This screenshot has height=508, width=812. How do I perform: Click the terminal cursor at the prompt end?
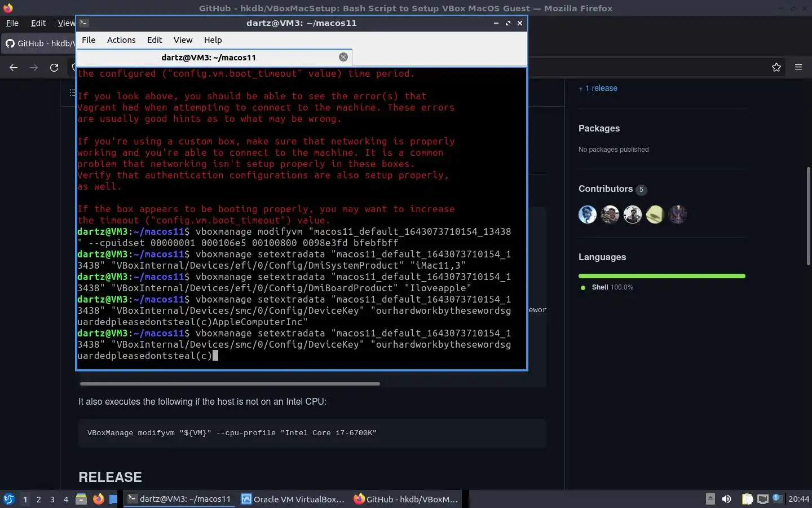click(x=215, y=356)
